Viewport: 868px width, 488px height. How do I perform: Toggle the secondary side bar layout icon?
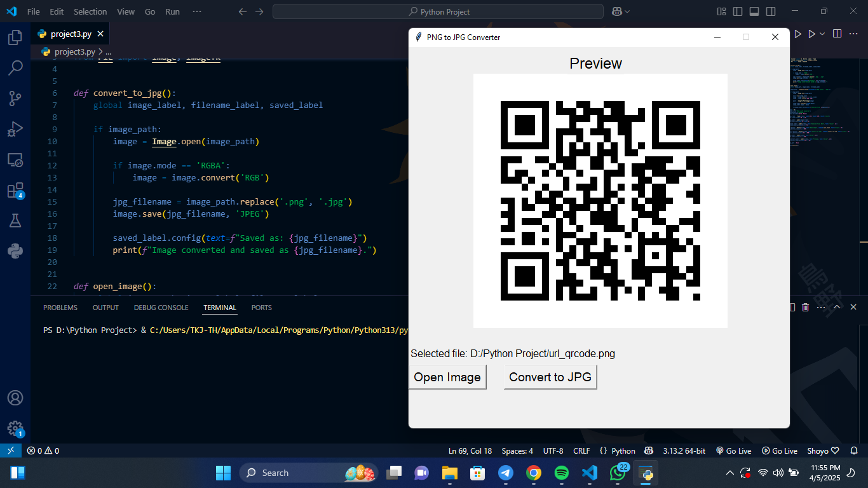coord(771,11)
